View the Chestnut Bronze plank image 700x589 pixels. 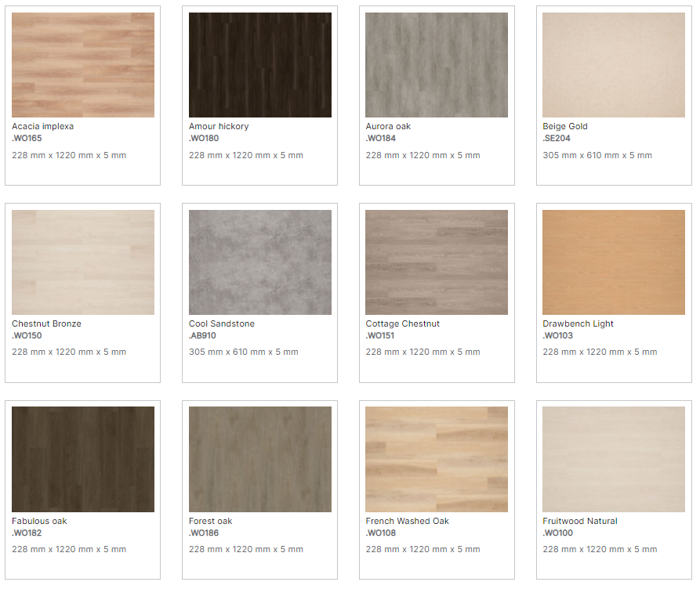tap(83, 262)
